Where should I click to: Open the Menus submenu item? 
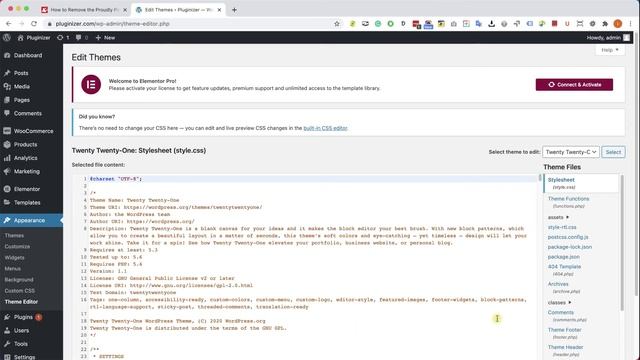coord(13,269)
